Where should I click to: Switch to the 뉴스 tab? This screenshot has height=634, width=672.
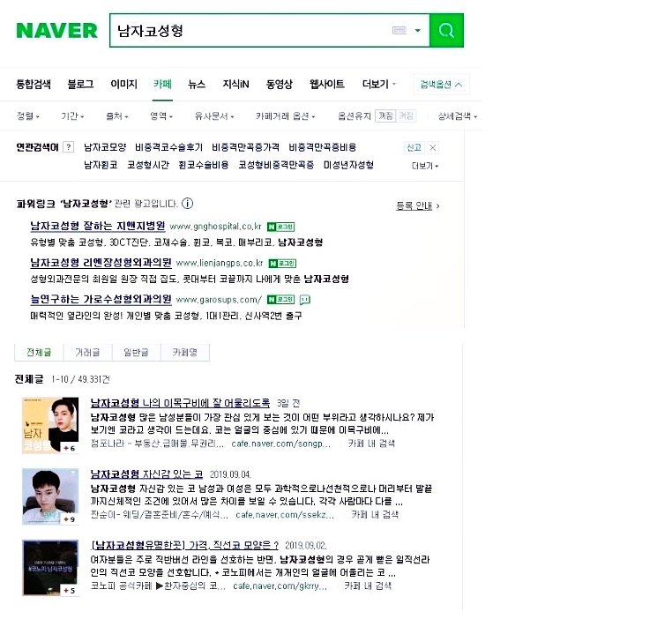[x=197, y=84]
